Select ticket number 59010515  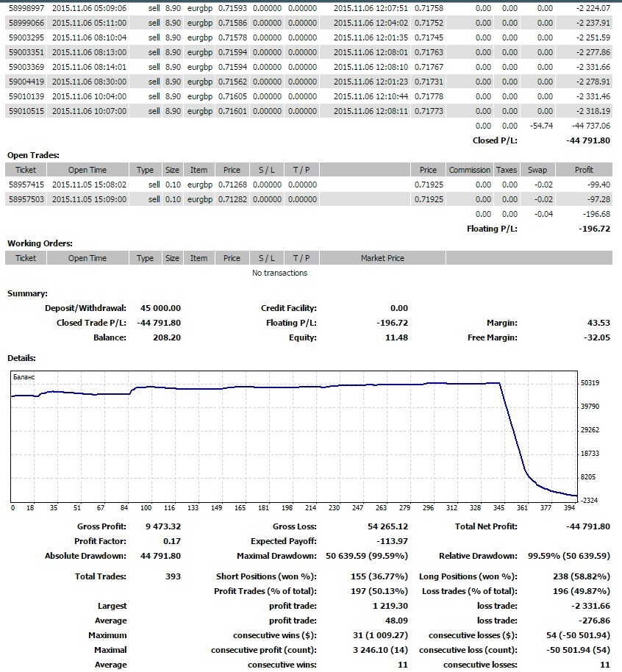(26, 111)
